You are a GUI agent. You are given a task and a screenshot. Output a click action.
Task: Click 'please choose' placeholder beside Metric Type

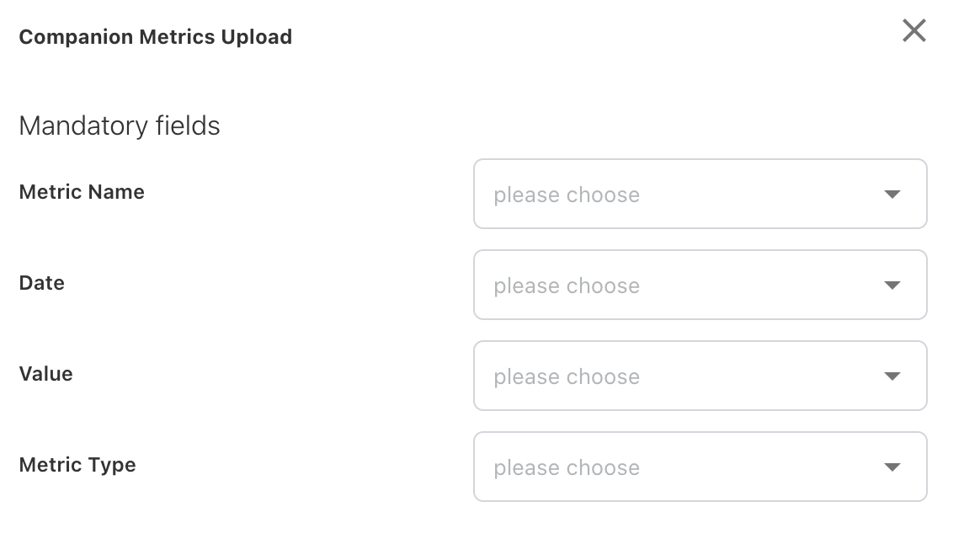[567, 468]
